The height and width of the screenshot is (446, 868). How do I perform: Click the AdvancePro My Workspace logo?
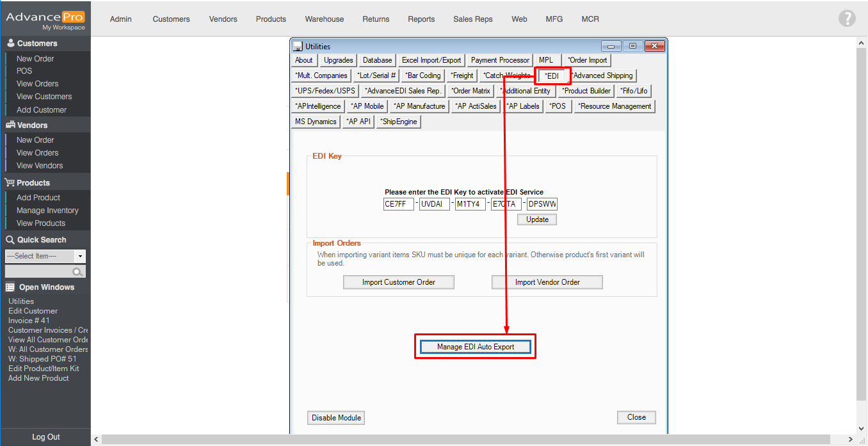[45, 19]
